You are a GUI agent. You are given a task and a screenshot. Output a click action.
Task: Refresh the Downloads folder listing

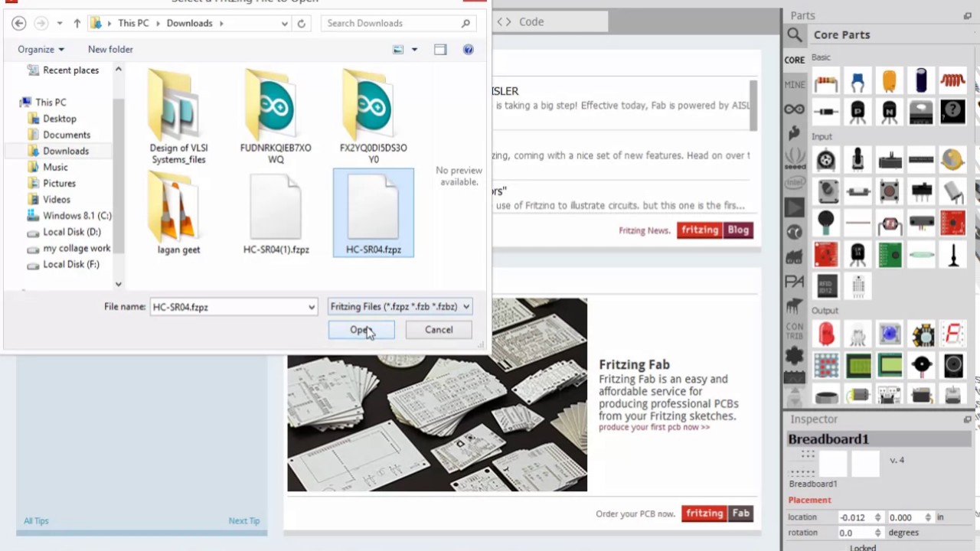(x=301, y=24)
